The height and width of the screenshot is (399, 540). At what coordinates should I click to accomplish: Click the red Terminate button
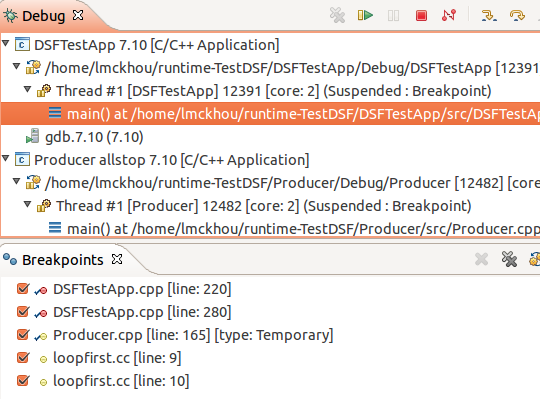click(x=421, y=15)
